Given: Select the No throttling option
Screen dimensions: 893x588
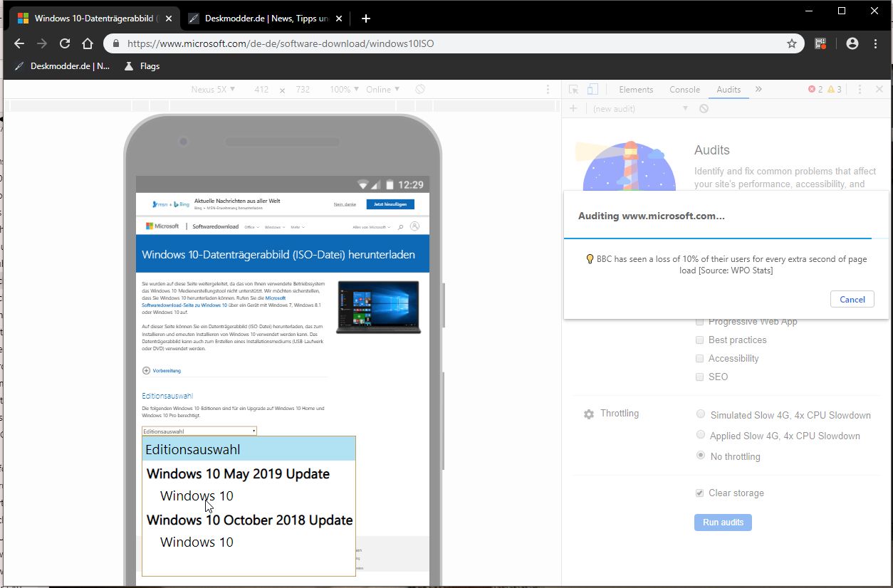Looking at the screenshot, I should pos(701,456).
